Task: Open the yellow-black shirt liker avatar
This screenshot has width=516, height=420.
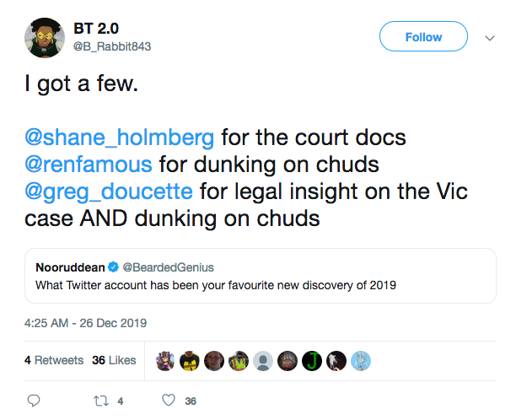Action: (190, 361)
